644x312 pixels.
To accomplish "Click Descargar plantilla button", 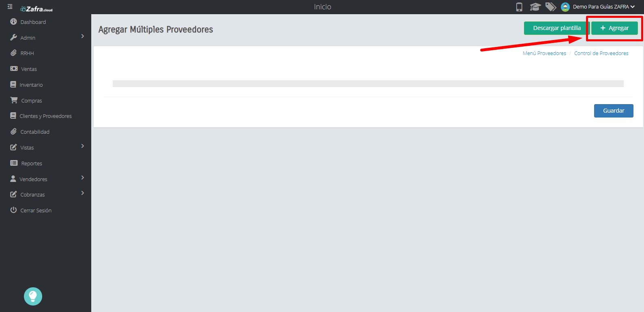I will tap(557, 28).
